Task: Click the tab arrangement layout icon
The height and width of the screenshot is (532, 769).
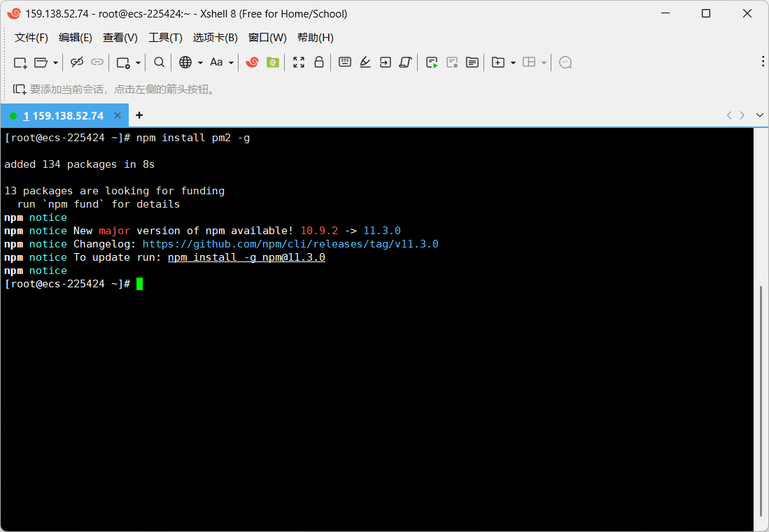Action: [x=529, y=62]
